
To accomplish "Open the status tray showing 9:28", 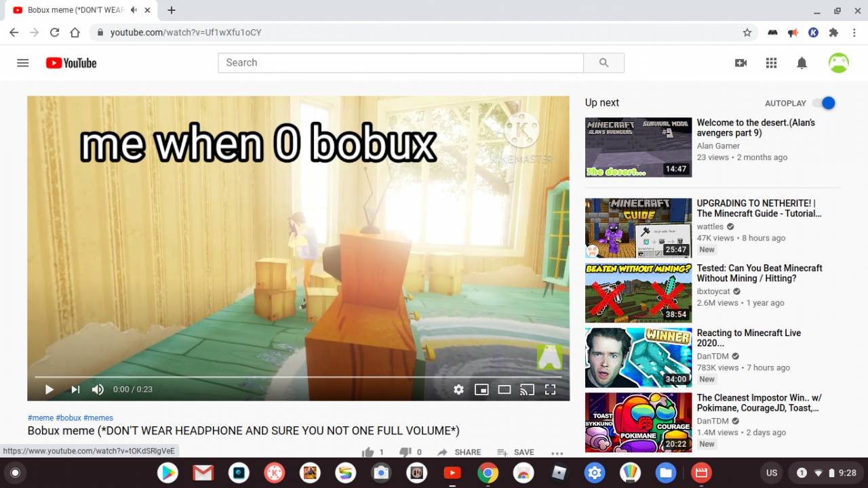I will 827,472.
